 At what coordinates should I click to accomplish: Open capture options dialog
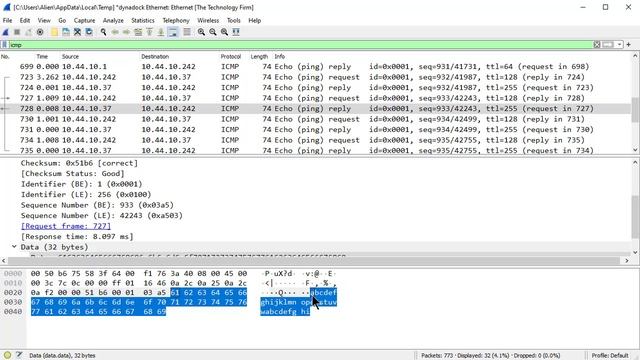coord(40,32)
